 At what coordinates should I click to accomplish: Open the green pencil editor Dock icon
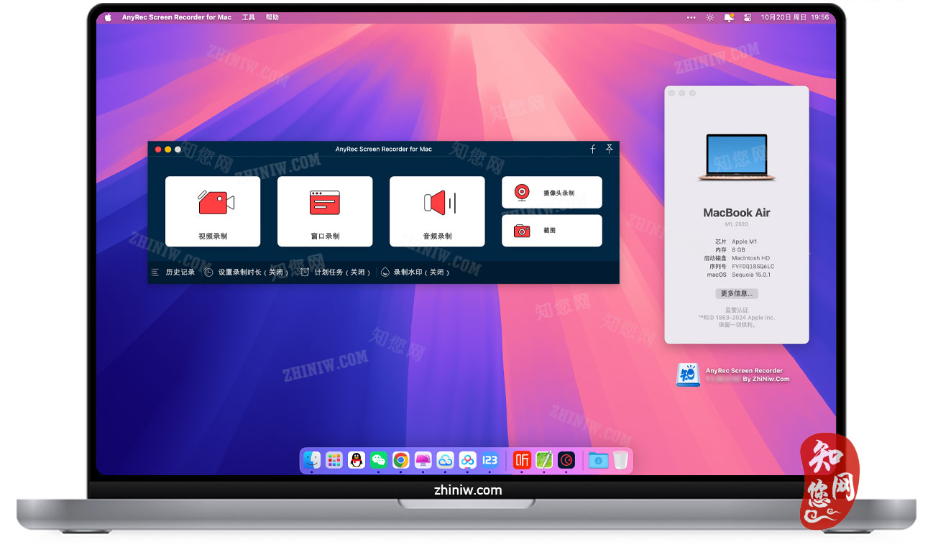pos(544,460)
